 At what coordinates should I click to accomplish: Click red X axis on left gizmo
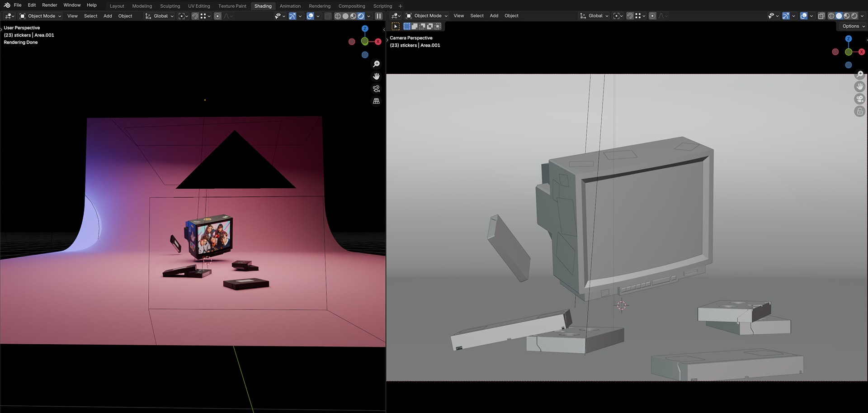pyautogui.click(x=378, y=42)
